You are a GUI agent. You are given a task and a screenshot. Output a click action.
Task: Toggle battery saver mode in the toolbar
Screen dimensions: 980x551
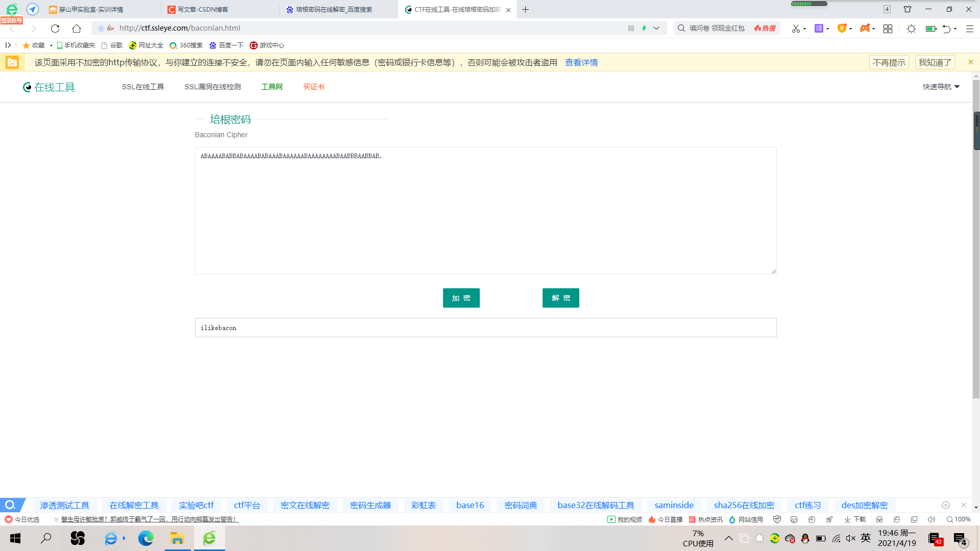[x=930, y=29]
